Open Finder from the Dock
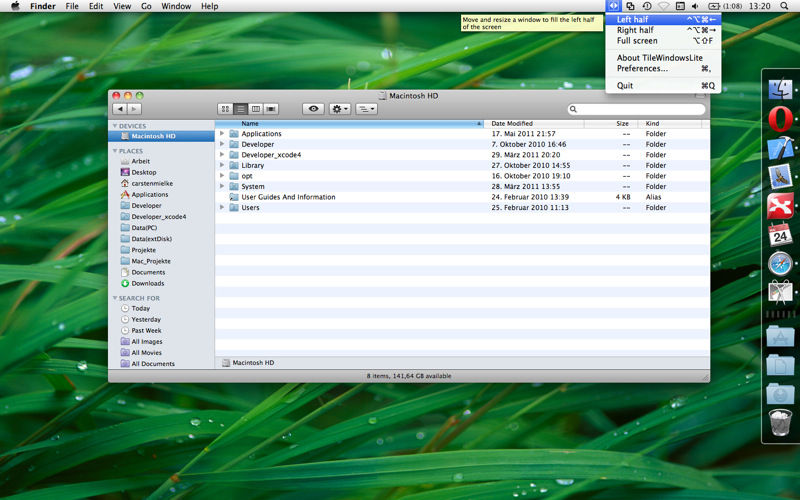This screenshot has height=500, width=800. coord(780,90)
